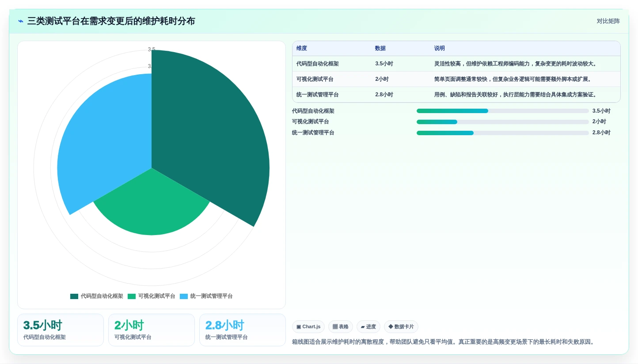Click the 对比矩阵 label

[608, 21]
